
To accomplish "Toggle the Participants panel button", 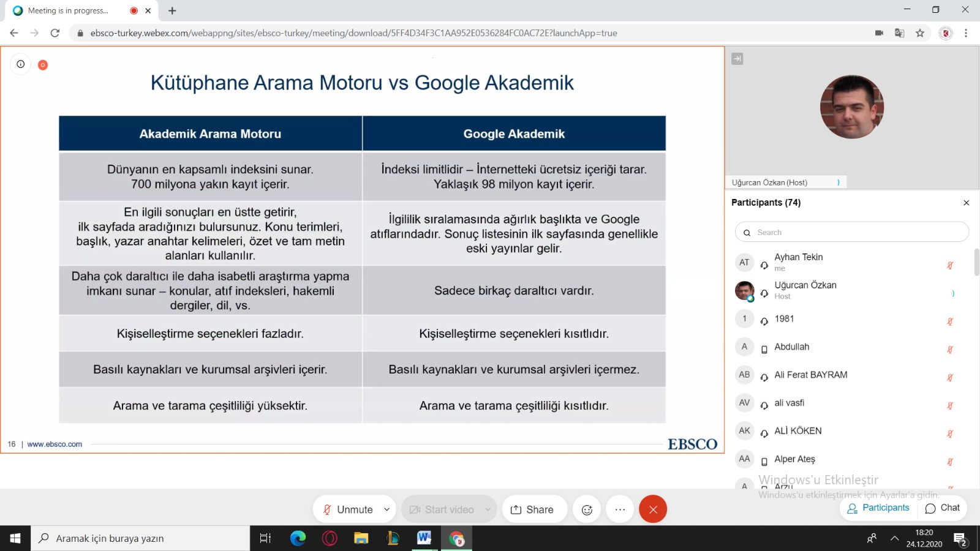I will [x=878, y=508].
